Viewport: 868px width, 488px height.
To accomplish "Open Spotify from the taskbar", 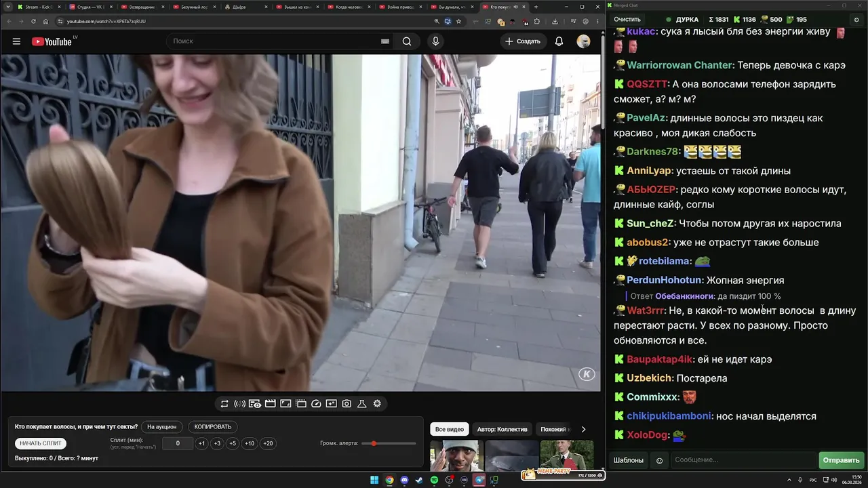I will click(435, 481).
